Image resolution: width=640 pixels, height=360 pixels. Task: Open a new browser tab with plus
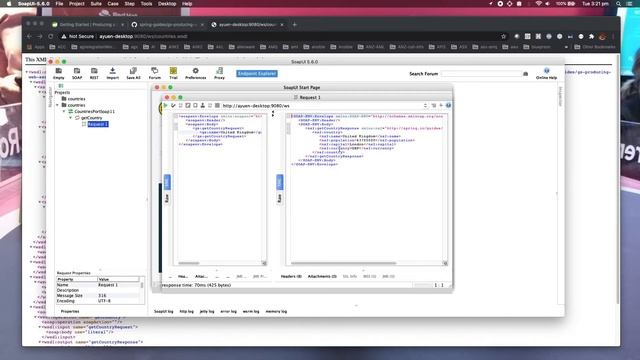point(294,24)
